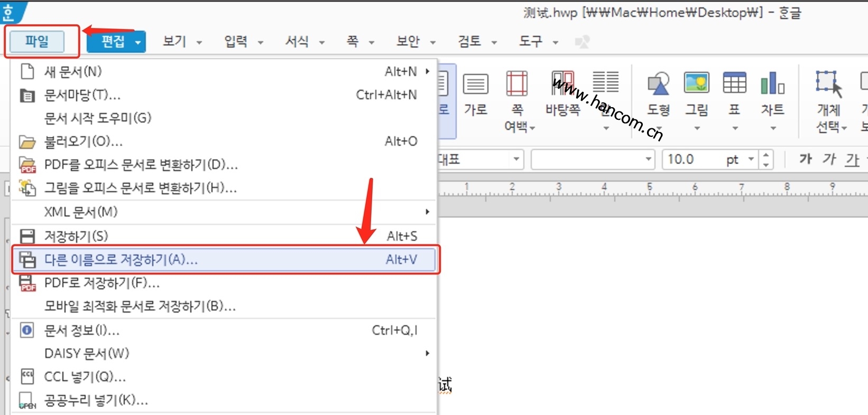Select 문서마당(T)... menu entry
This screenshot has width=868, height=415.
tap(224, 95)
